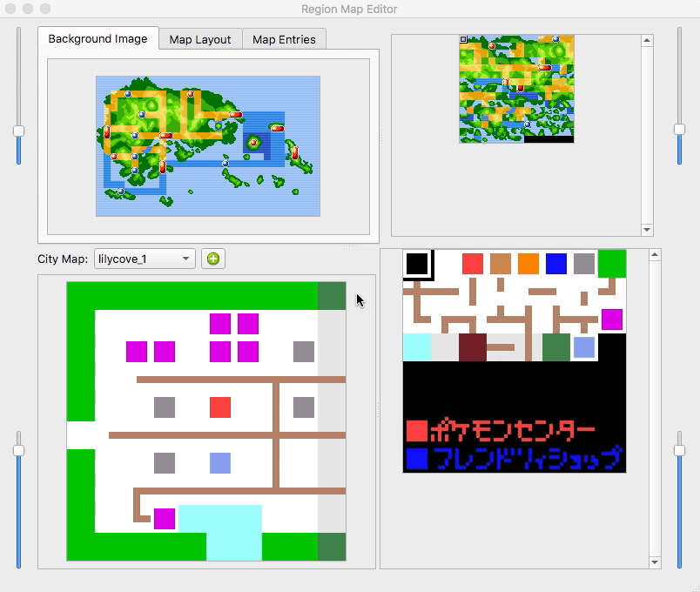
Task: Click the region map preview in the Background Image tab
Action: [x=208, y=146]
